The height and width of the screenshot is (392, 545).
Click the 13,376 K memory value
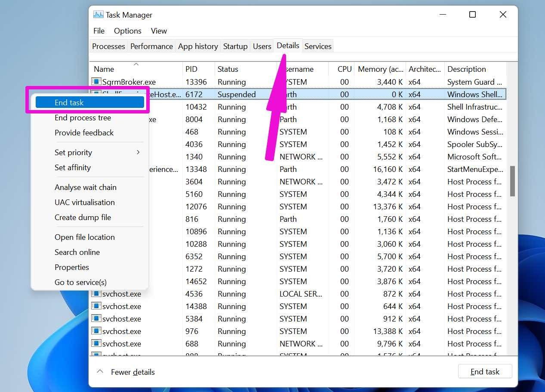(388, 207)
